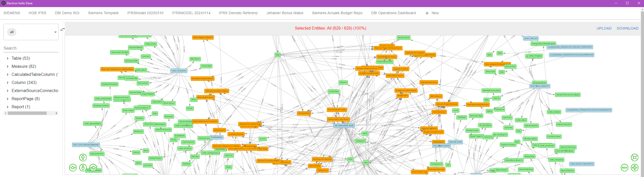Screen dimensions: 644x177
Task: Expand the Measure (82) tree group
Action: point(8,67)
